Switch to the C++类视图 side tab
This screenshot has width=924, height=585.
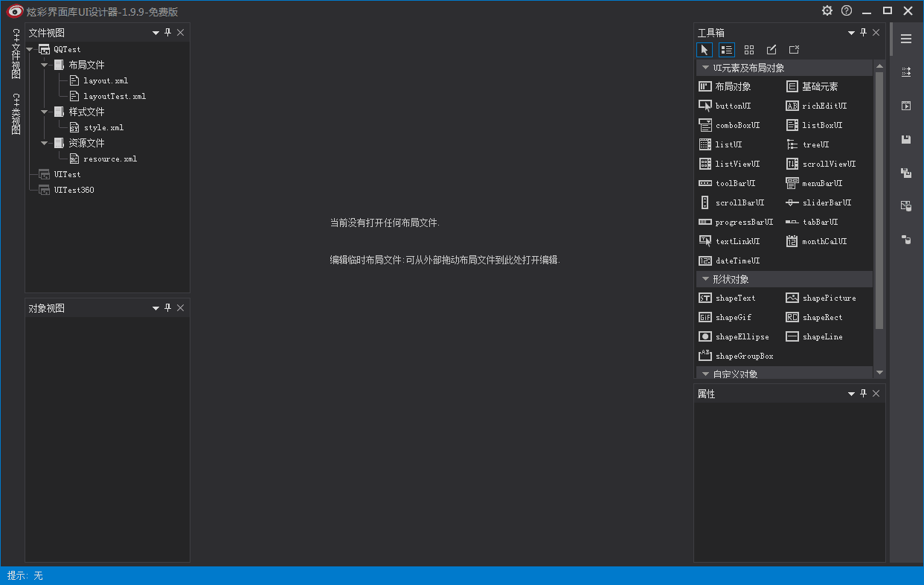(15, 112)
